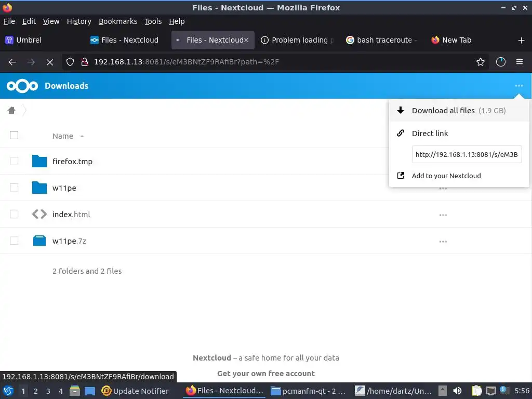The image size is (532, 399).
Task: Click the w11pe.7z archive icon
Action: tap(39, 241)
